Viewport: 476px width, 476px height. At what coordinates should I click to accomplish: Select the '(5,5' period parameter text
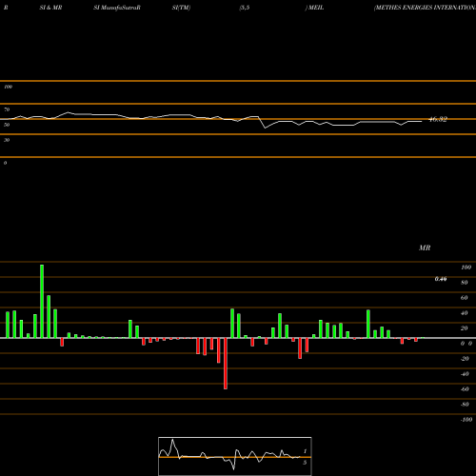coord(245,8)
